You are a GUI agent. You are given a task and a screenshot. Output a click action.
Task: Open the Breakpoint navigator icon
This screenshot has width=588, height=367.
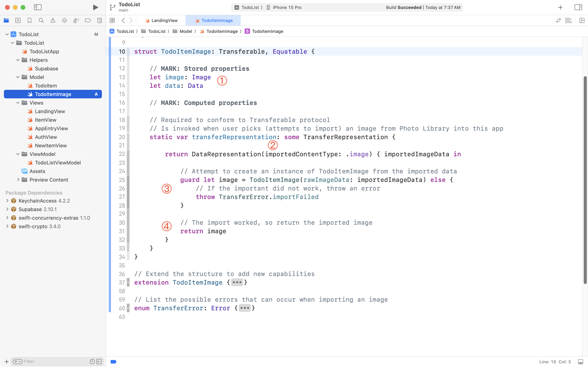[88, 20]
